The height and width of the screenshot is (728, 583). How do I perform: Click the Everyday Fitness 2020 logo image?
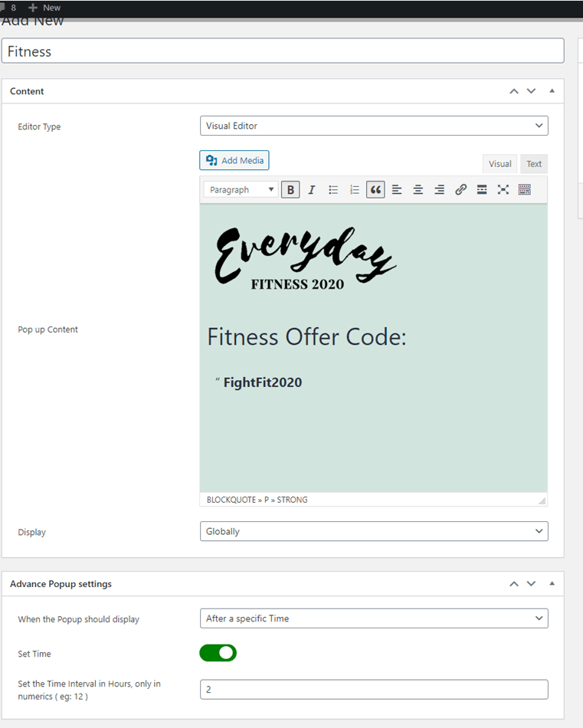click(x=305, y=258)
